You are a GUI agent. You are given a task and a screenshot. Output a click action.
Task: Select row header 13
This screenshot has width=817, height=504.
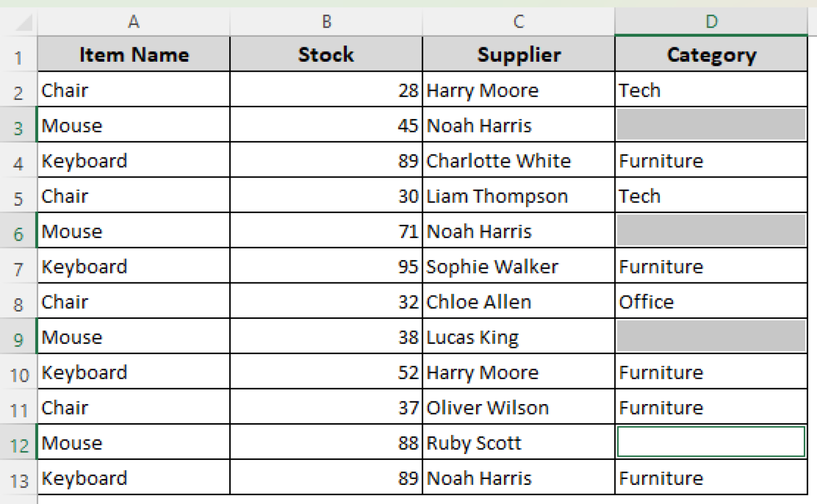pos(19,477)
